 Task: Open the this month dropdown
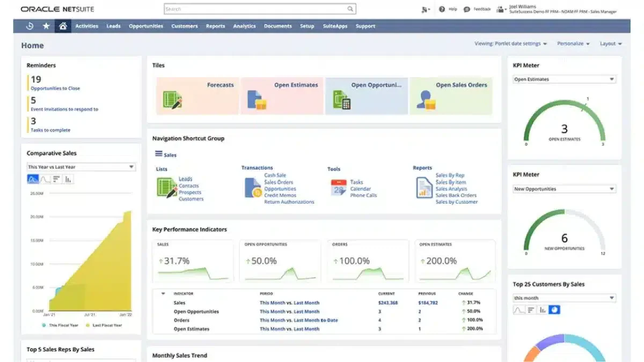(x=565, y=298)
